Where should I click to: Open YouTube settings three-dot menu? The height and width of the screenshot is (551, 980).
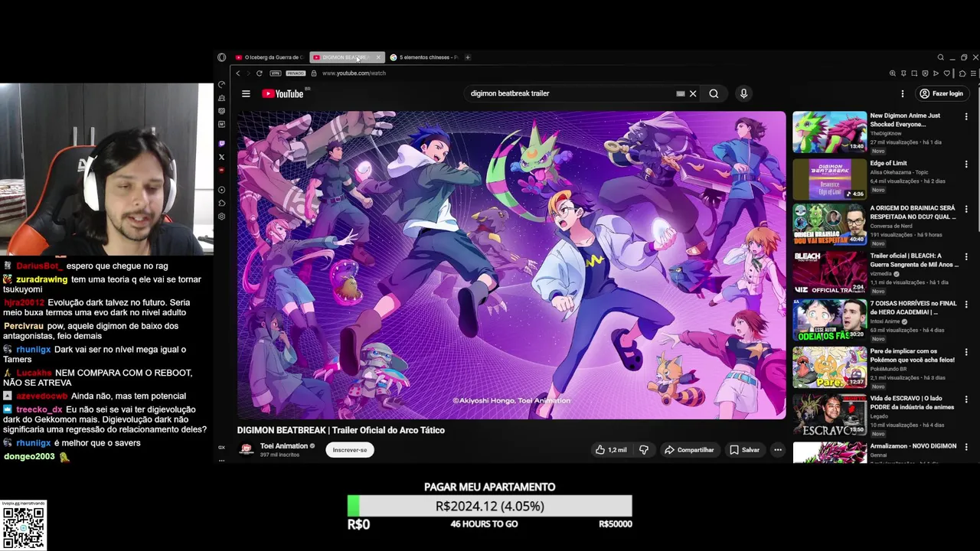(x=903, y=93)
